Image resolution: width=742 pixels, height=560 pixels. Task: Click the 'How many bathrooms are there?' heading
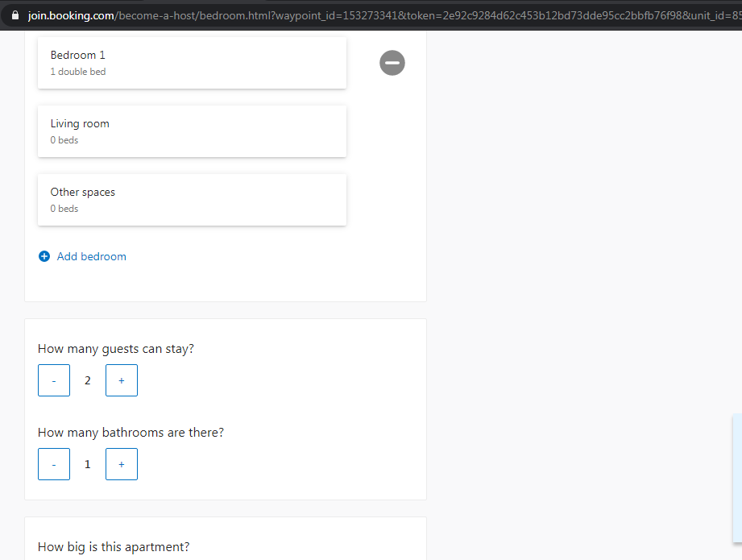pos(131,433)
